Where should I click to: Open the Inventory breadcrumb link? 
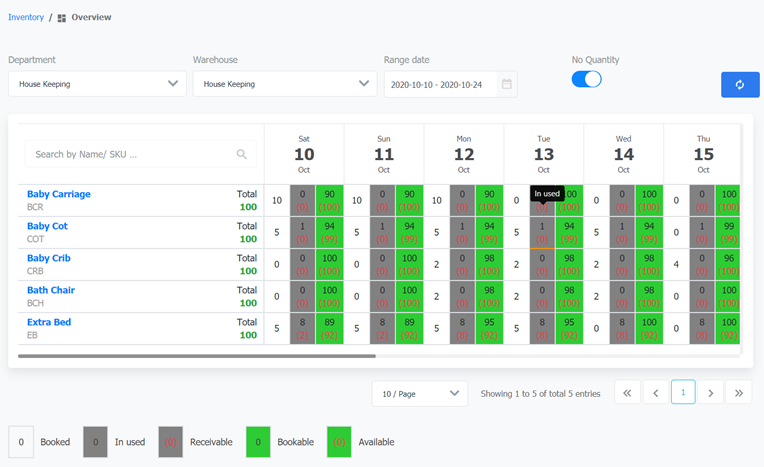26,17
